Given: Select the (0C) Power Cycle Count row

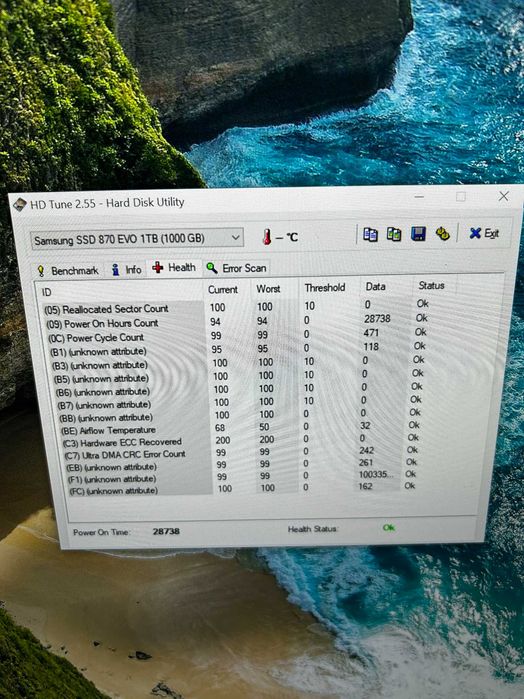Looking at the screenshot, I should pyautogui.click(x=236, y=335).
